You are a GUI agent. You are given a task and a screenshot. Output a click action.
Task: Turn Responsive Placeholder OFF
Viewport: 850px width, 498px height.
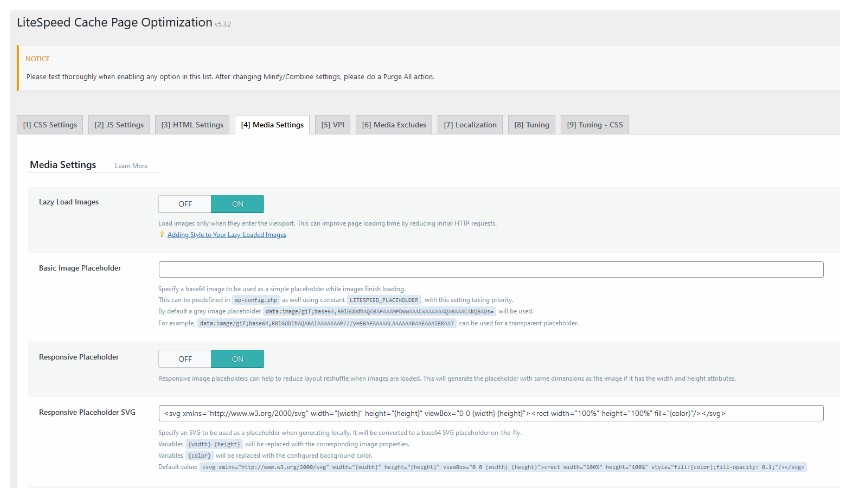tap(185, 359)
